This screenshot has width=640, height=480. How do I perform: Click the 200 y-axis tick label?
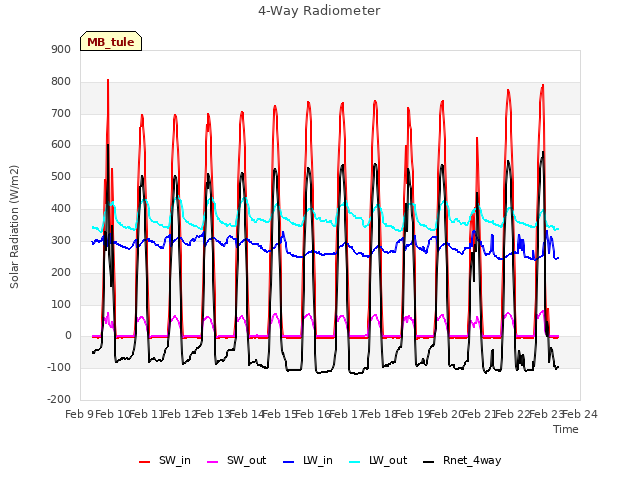click(61, 272)
